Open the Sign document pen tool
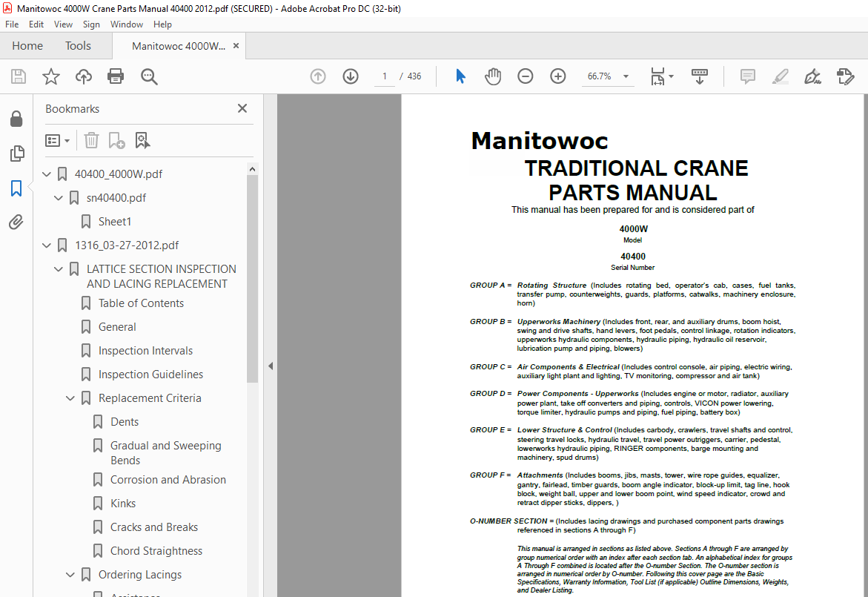 pyautogui.click(x=812, y=76)
